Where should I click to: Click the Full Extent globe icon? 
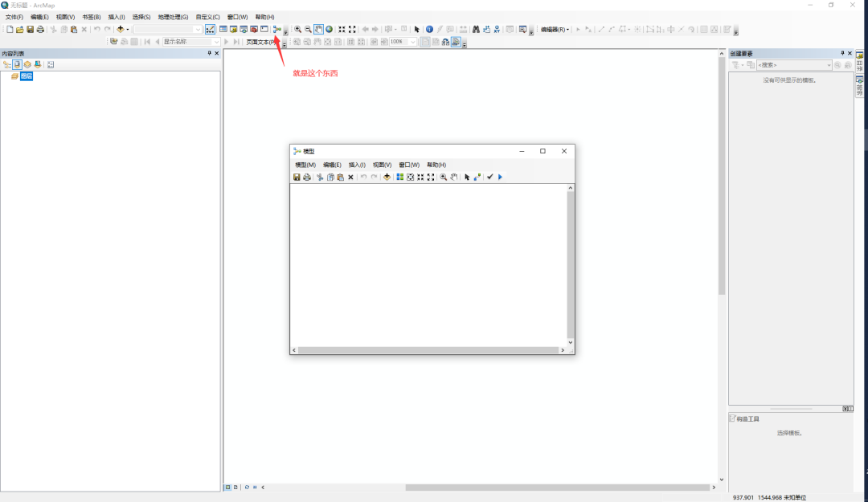(329, 30)
